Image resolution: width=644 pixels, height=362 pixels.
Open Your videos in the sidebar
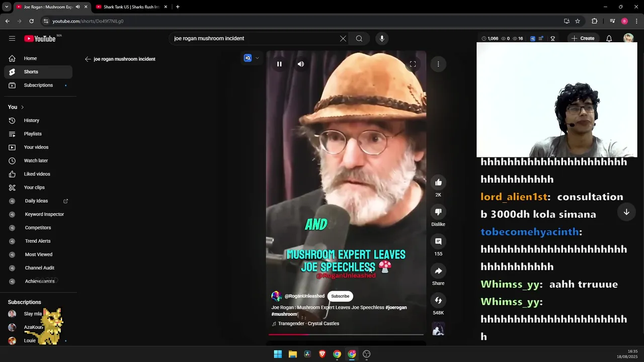tap(38, 147)
